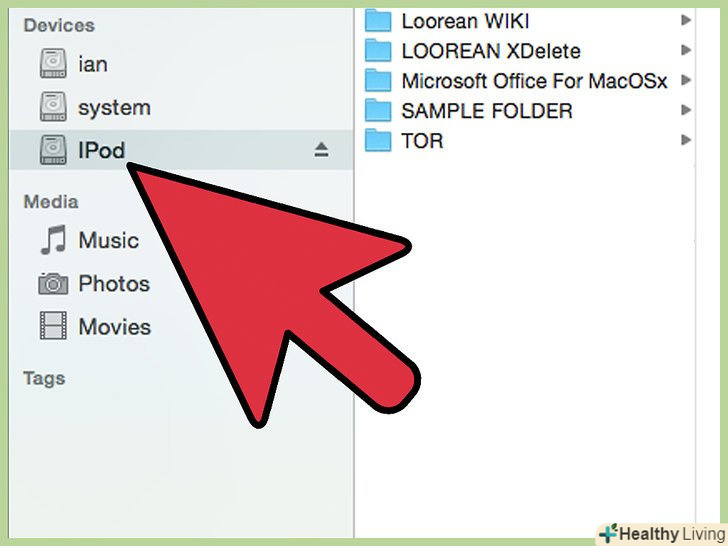
Task: Expand the SAMPLE FOLDER arrow
Action: click(x=686, y=110)
